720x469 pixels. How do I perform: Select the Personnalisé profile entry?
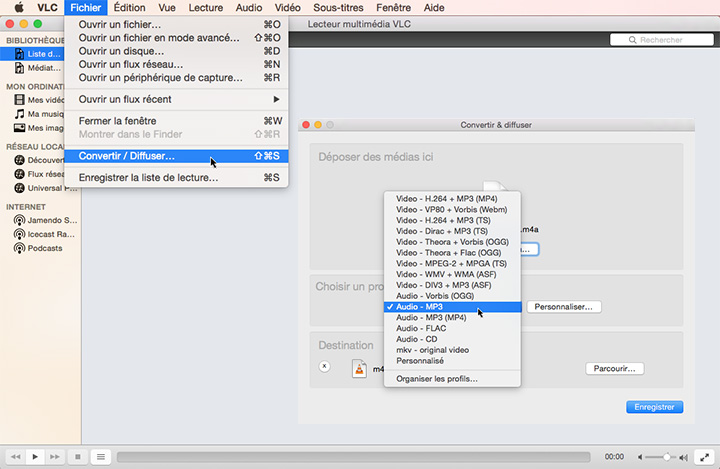tap(452, 361)
